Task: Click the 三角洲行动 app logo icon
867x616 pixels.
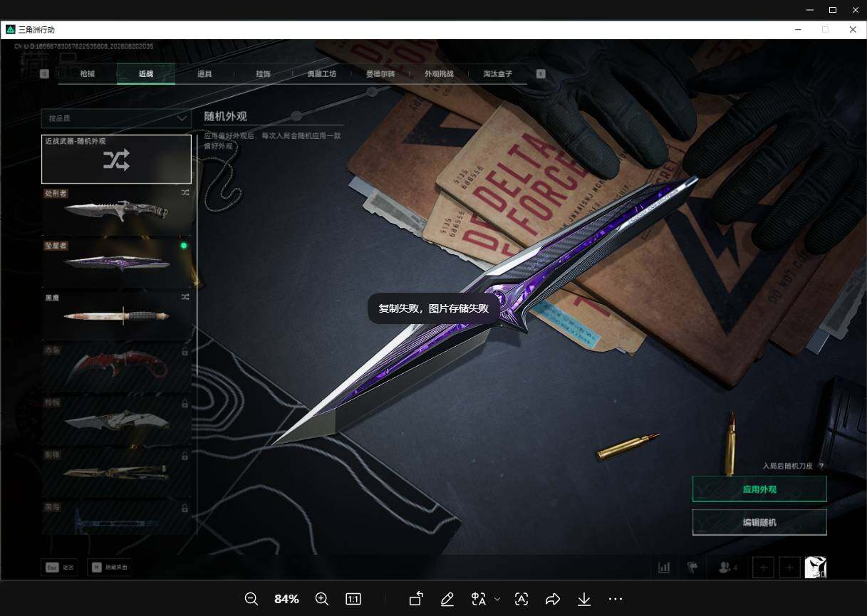Action: click(x=11, y=30)
